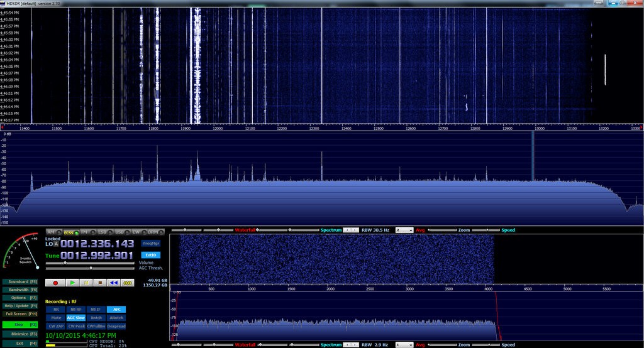Click the "Recording : RF" status text
644x348 pixels.
point(61,302)
